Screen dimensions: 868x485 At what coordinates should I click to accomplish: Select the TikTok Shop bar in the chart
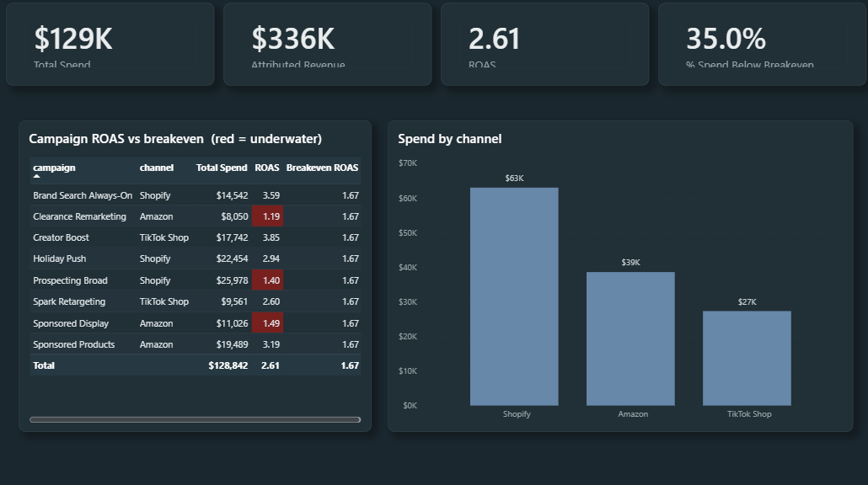tap(747, 359)
